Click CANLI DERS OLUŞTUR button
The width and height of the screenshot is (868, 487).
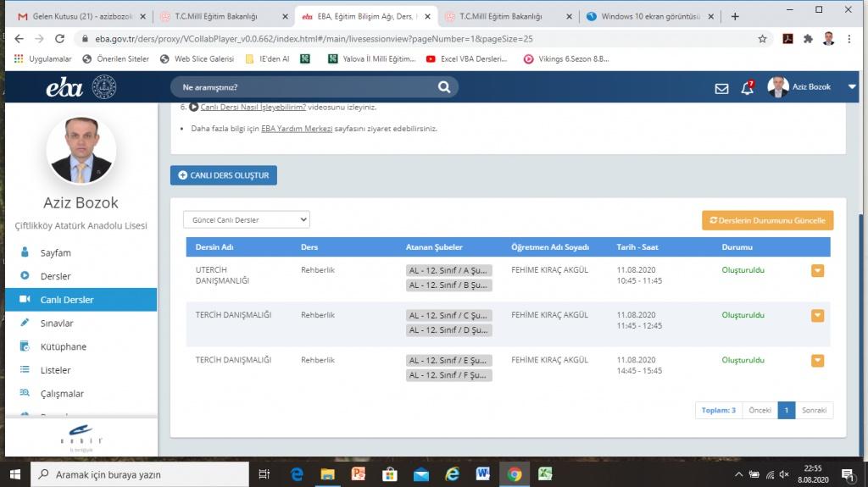pyautogui.click(x=224, y=175)
